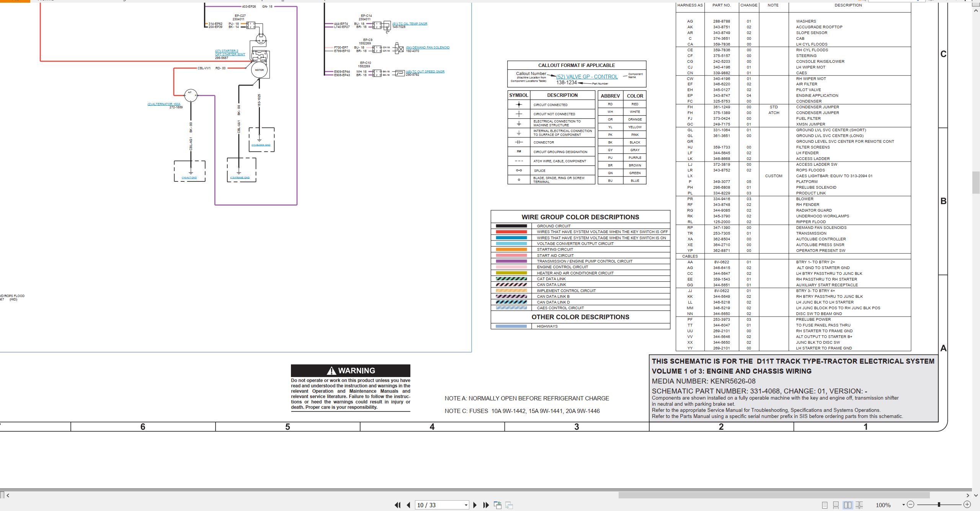Click the CABLES section label in the table
Screen dimensions: 980x511
click(690, 256)
